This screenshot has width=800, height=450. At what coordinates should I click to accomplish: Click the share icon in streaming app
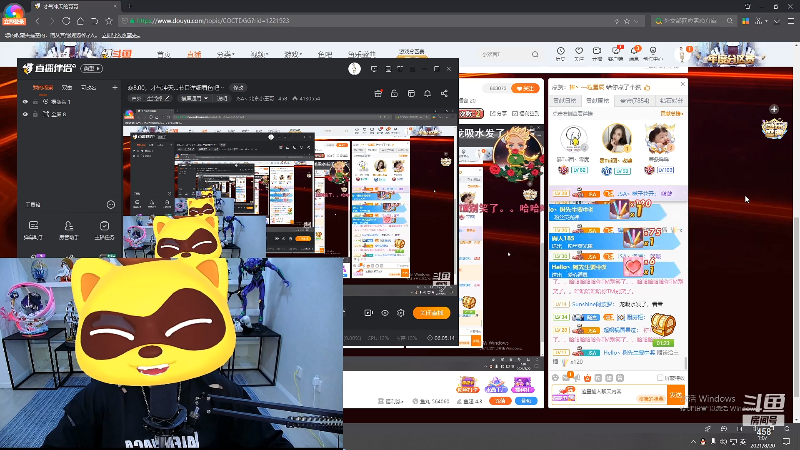444,93
